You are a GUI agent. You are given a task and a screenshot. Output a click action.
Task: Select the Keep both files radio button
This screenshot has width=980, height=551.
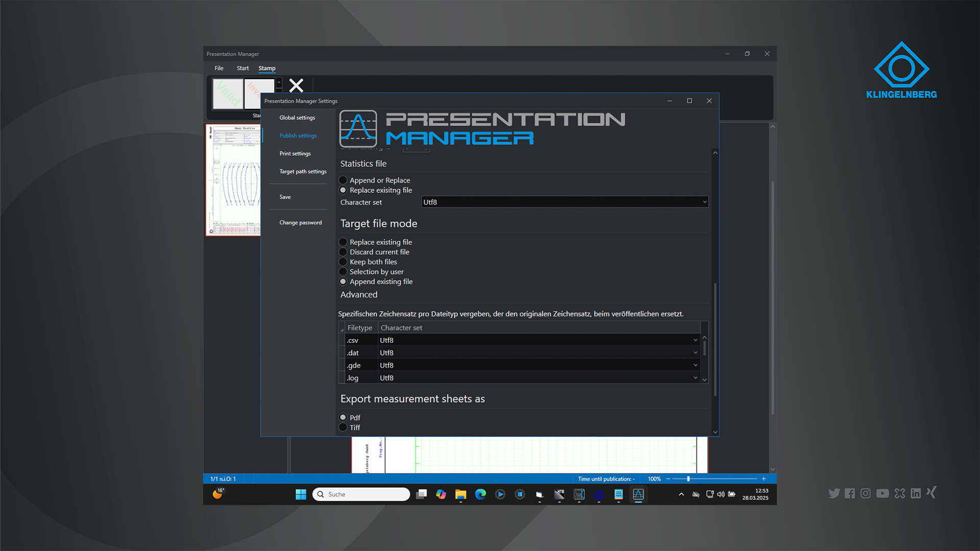[x=343, y=262]
